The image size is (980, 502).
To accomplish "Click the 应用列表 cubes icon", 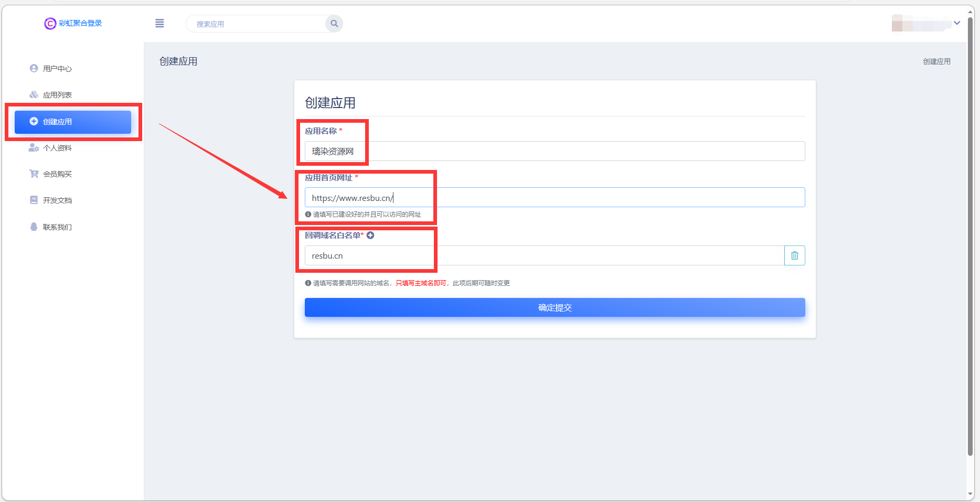I will click(x=34, y=94).
